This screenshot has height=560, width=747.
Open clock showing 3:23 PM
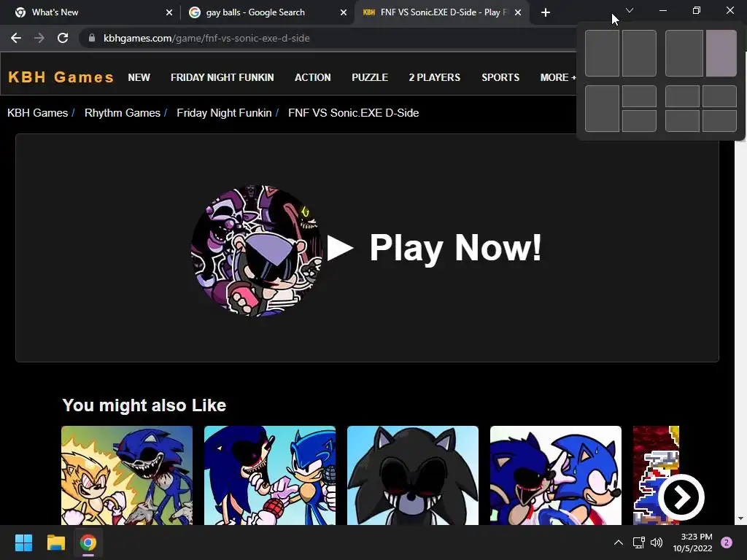click(x=693, y=542)
